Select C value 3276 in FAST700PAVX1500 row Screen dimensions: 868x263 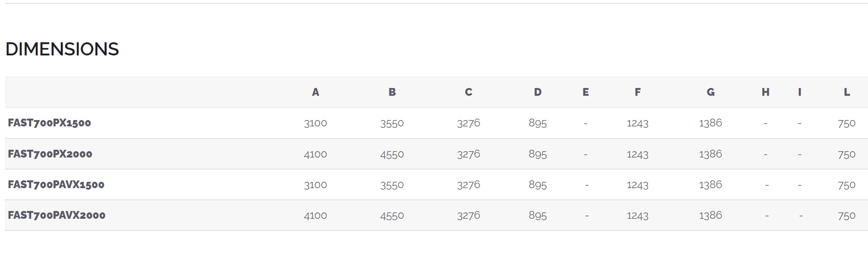pos(468,185)
